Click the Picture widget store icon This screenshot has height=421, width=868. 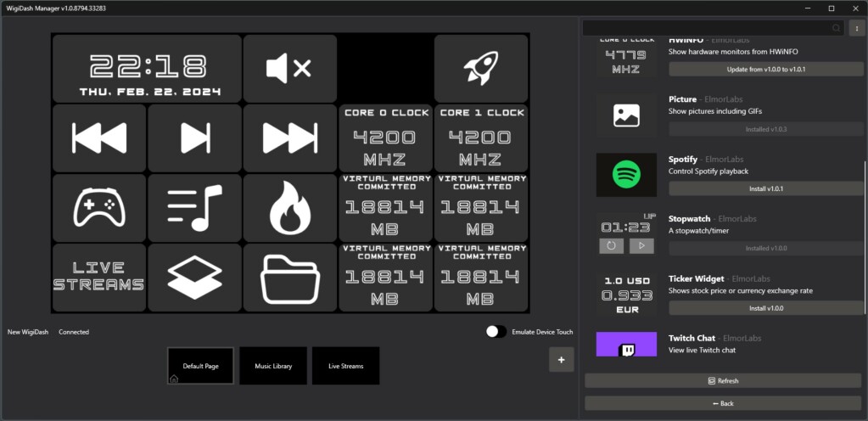tap(627, 115)
